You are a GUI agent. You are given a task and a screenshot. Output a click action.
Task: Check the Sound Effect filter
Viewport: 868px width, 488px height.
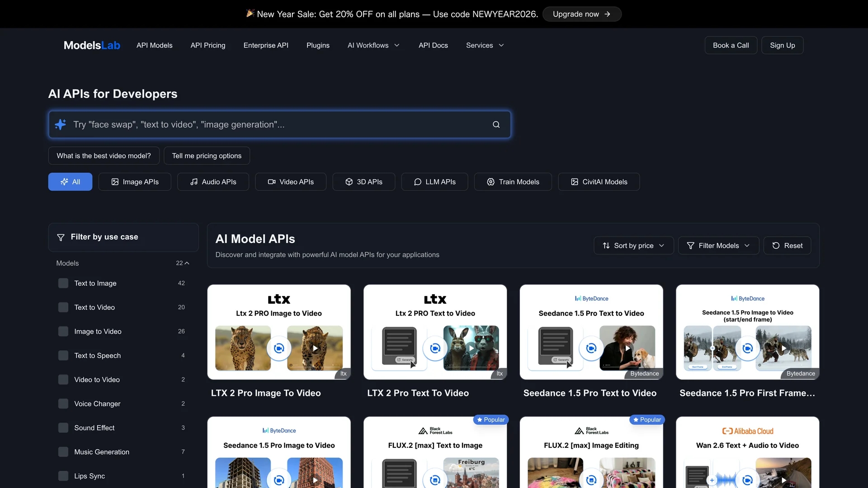pos(63,428)
